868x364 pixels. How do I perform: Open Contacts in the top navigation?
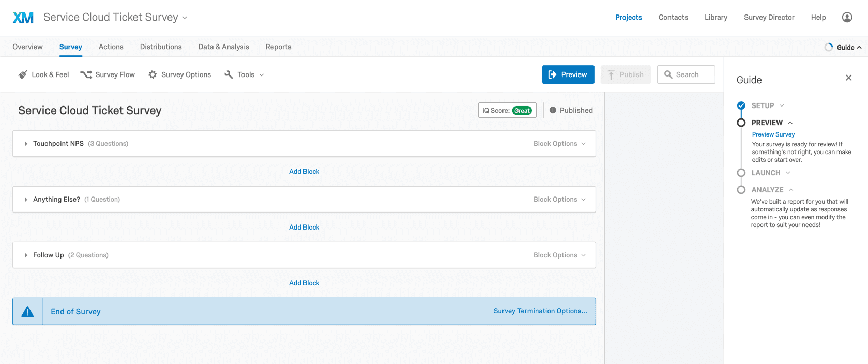pos(673,17)
